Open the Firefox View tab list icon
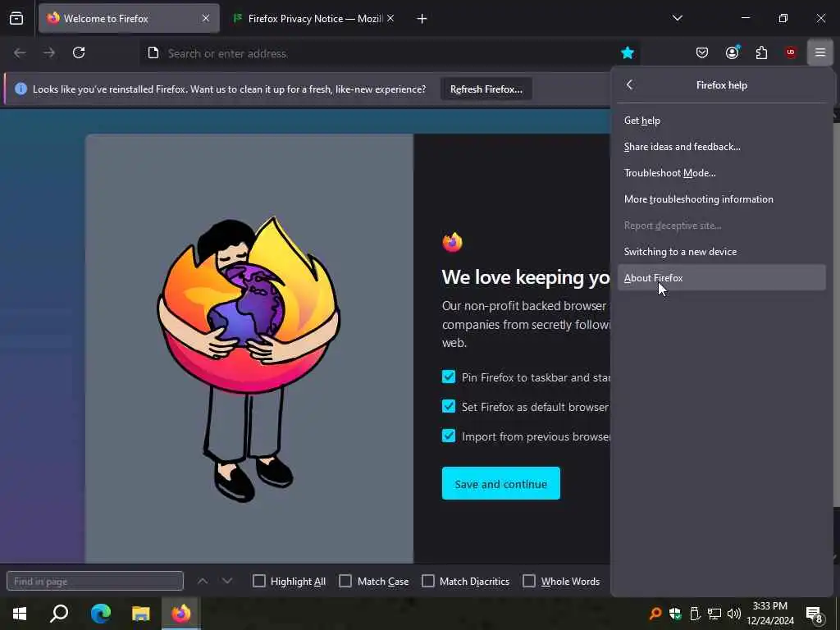 point(16,19)
